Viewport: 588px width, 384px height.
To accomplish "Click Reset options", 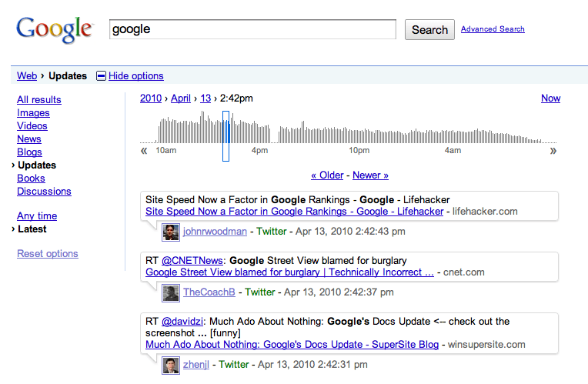I will (x=48, y=254).
